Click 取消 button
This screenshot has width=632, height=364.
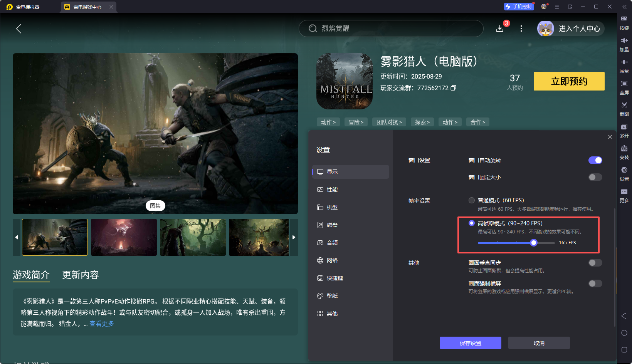coord(539,343)
